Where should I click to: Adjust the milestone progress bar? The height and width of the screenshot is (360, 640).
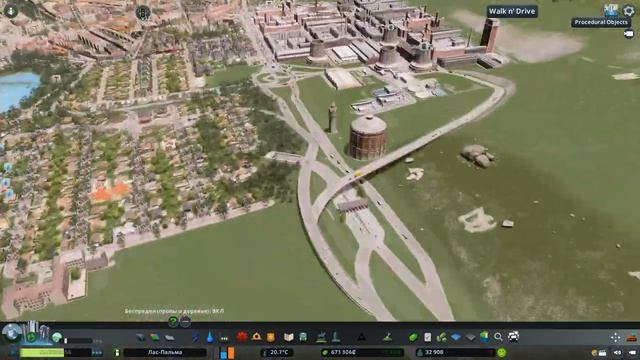coord(78,340)
